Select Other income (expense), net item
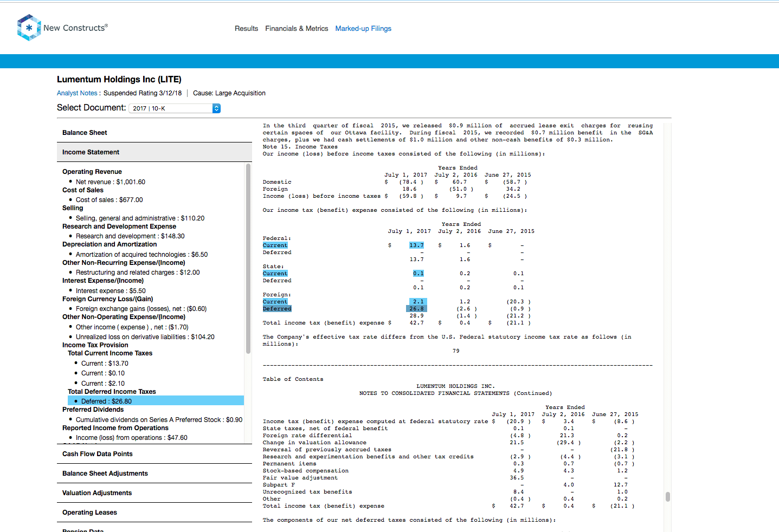 click(x=132, y=327)
